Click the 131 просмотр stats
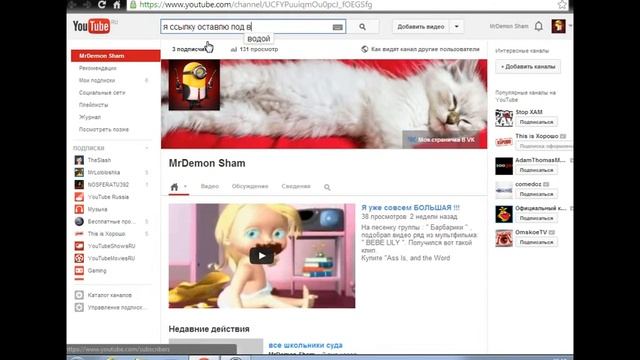640x360 pixels. pyautogui.click(x=254, y=49)
